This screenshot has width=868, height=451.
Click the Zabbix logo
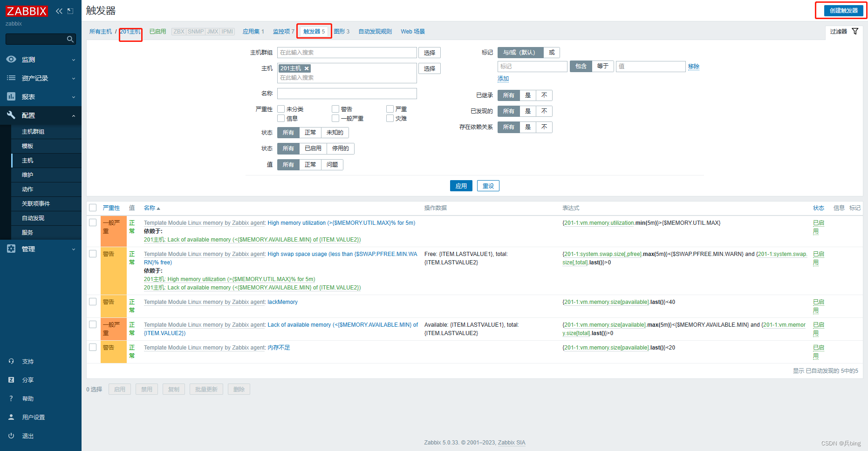tap(27, 11)
